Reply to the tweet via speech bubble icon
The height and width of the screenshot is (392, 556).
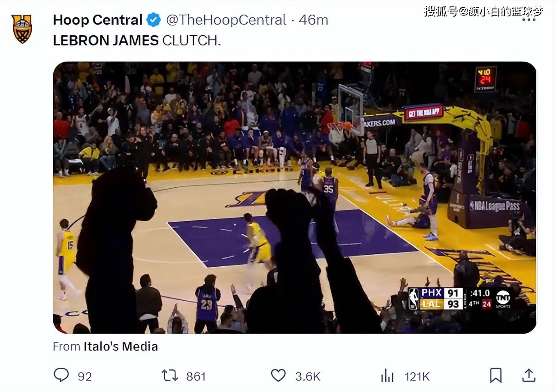click(61, 376)
